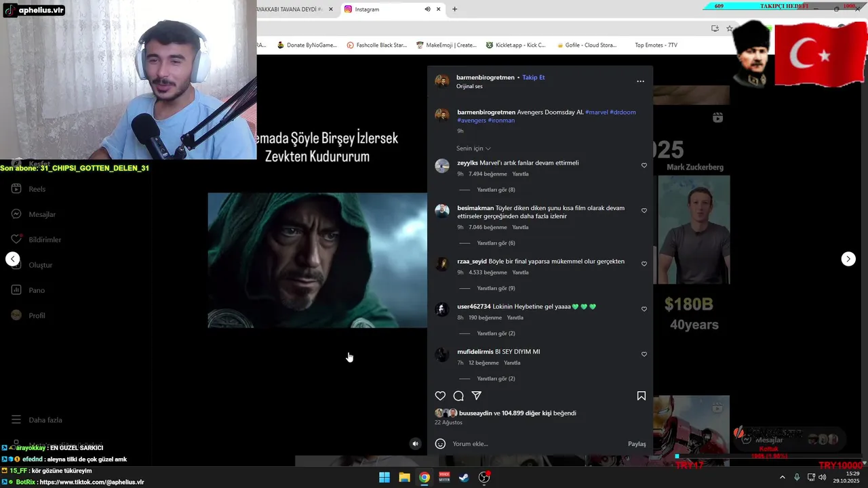Mute audio on Instagram browser tab
The height and width of the screenshot is (488, 868).
(x=427, y=9)
